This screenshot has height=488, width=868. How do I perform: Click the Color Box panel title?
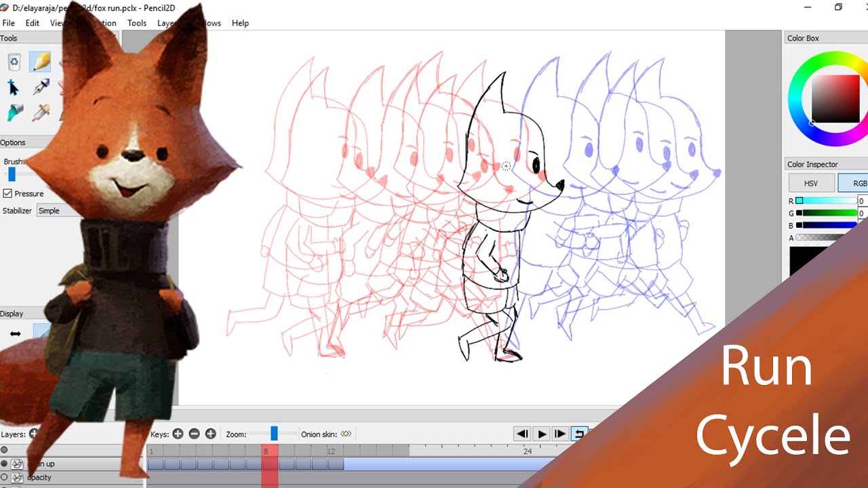tap(803, 38)
